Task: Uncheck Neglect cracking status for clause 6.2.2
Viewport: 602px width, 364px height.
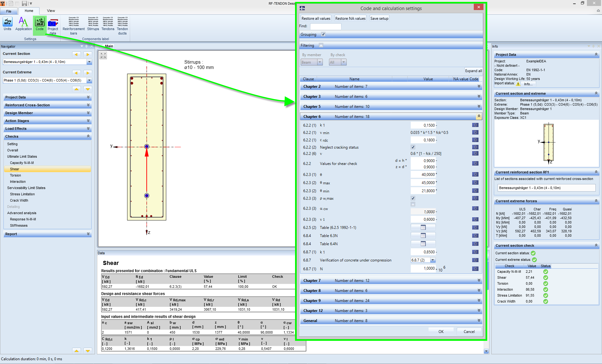Action: tap(413, 147)
